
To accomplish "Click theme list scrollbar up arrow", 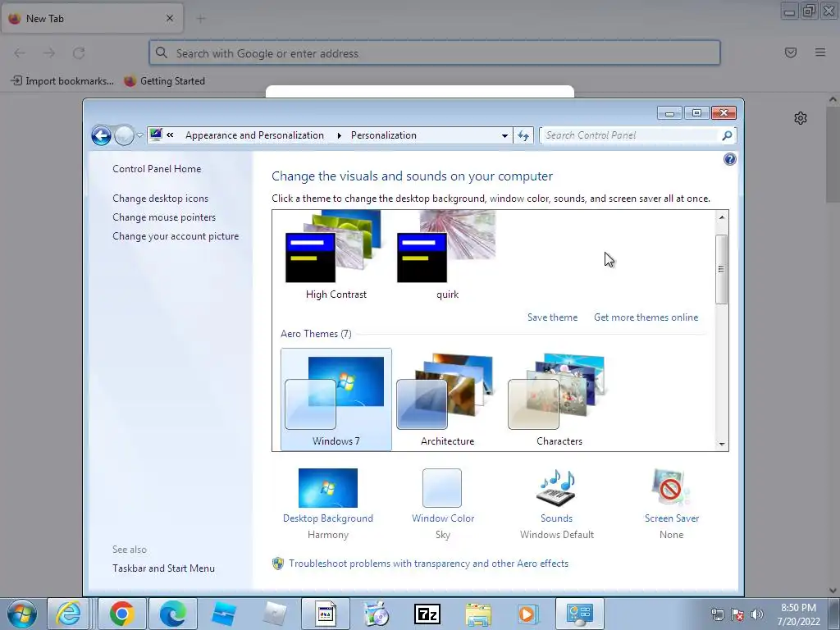I will pos(722,217).
